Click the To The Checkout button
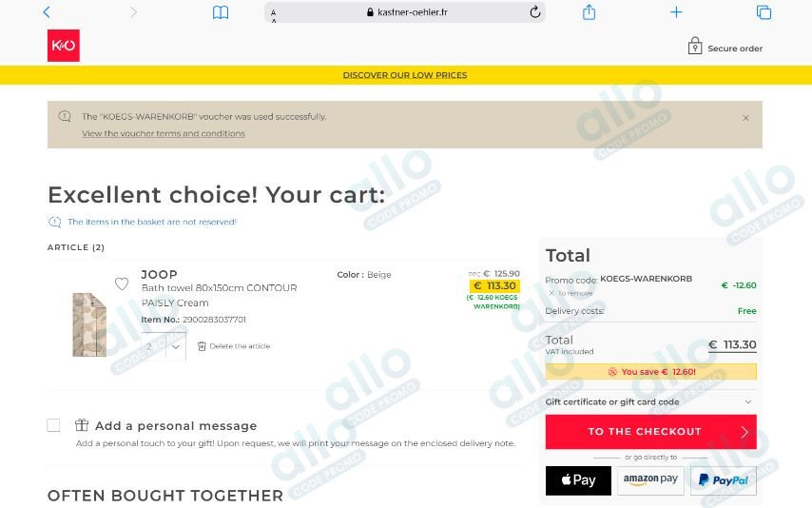Viewport: 812px width, 508px height. click(651, 432)
